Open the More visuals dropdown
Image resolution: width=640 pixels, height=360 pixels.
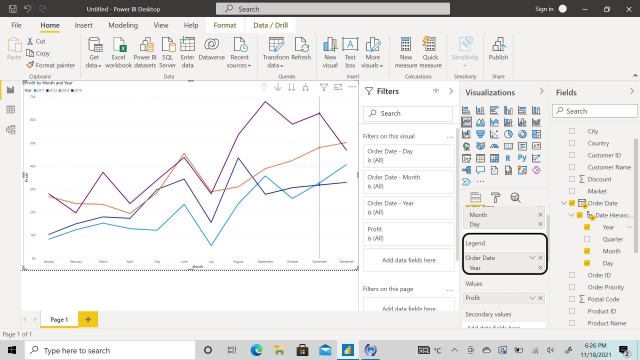(x=372, y=52)
